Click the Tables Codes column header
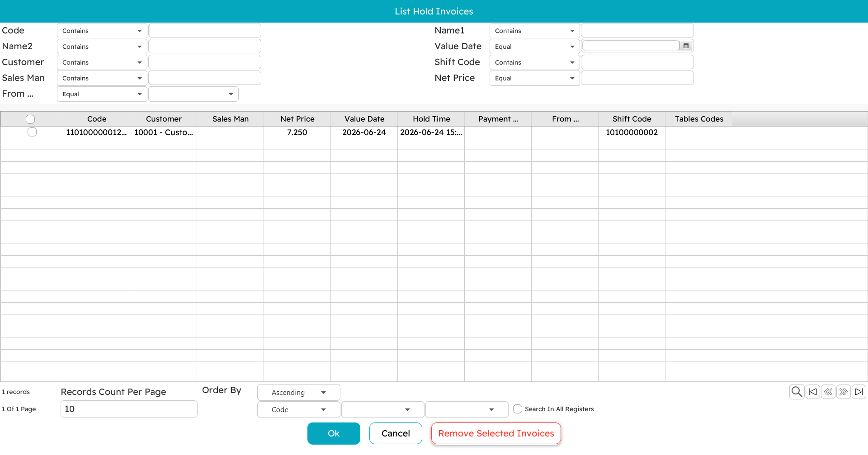The image size is (868, 455). pyautogui.click(x=699, y=119)
